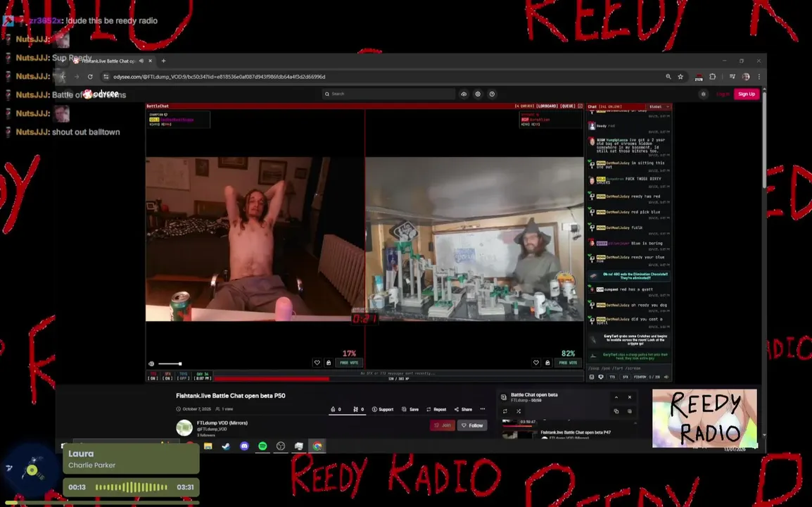Collapse the Battle Chat open beta playlist
The image size is (812, 507).
click(616, 397)
